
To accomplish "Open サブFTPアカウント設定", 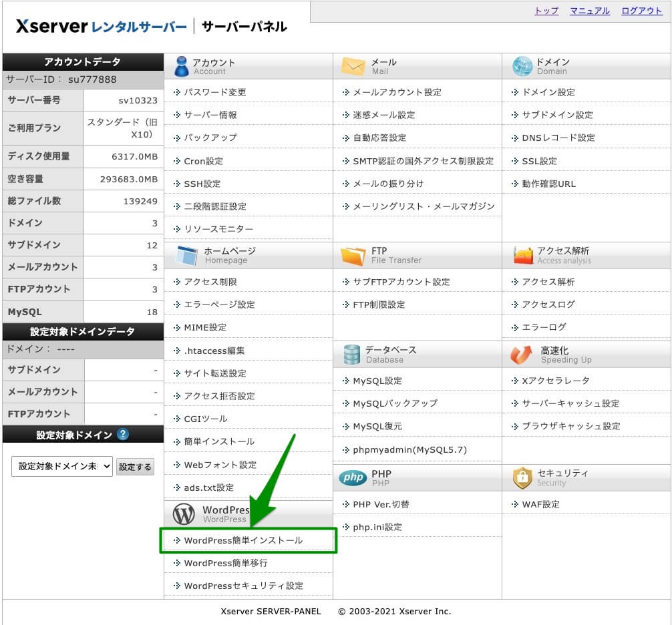I will (x=401, y=282).
